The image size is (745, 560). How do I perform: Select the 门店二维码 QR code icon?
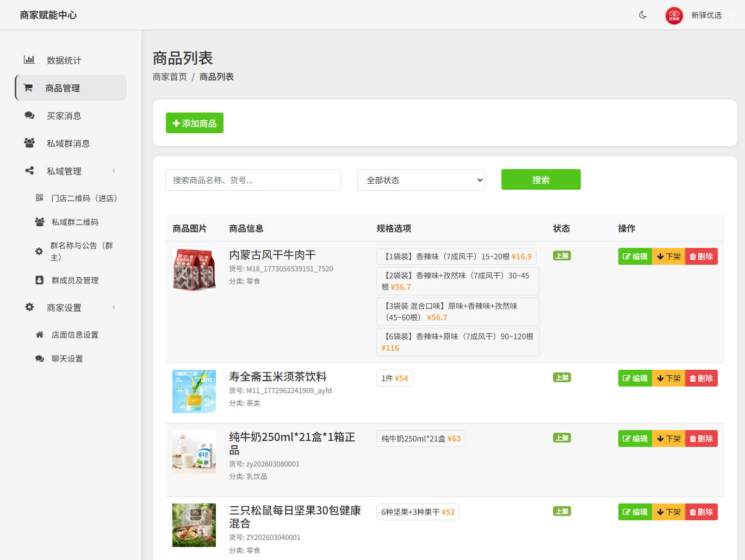39,197
